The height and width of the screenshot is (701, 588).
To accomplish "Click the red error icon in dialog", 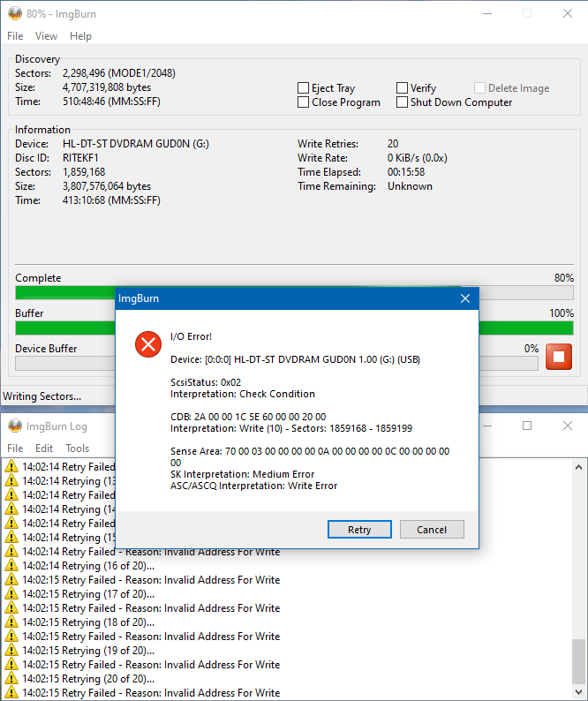I will (x=148, y=344).
